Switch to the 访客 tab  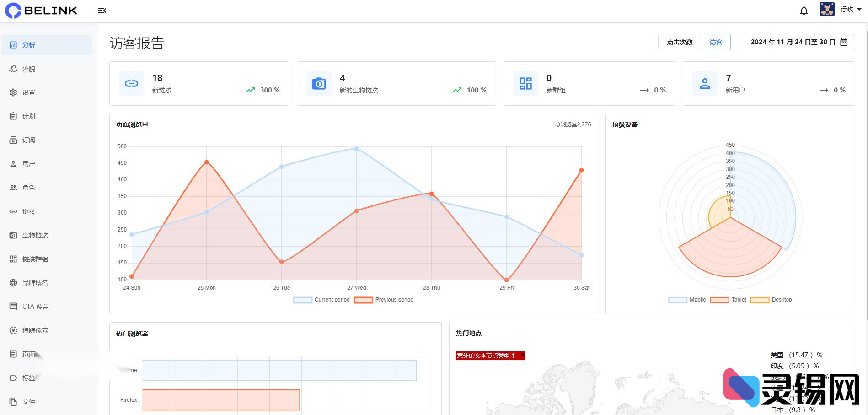pos(716,42)
